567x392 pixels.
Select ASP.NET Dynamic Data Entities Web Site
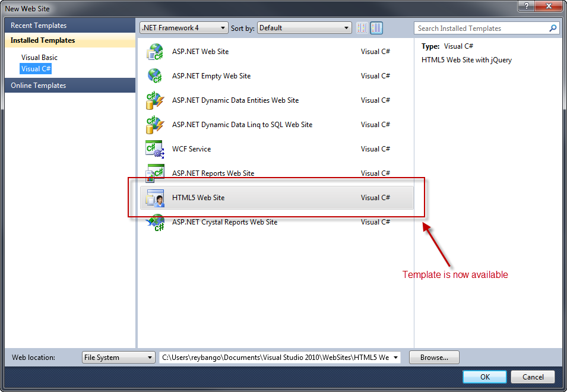click(x=235, y=100)
